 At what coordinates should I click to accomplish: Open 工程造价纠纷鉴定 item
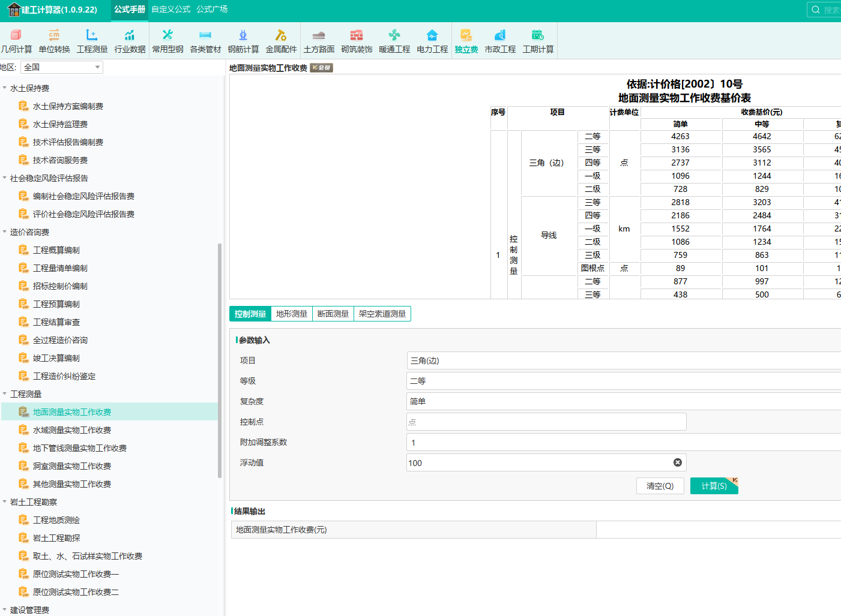[64, 376]
